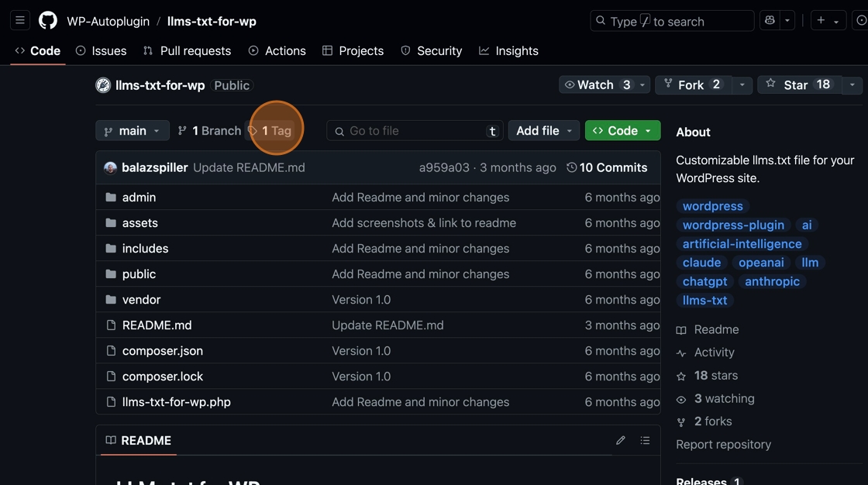Click the star icon beside 18 stars
868x485 pixels.
tap(681, 376)
